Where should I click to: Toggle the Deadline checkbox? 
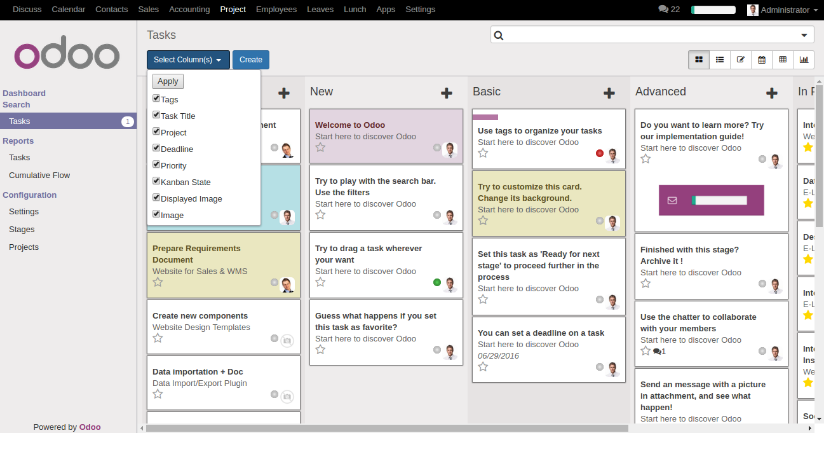point(156,148)
